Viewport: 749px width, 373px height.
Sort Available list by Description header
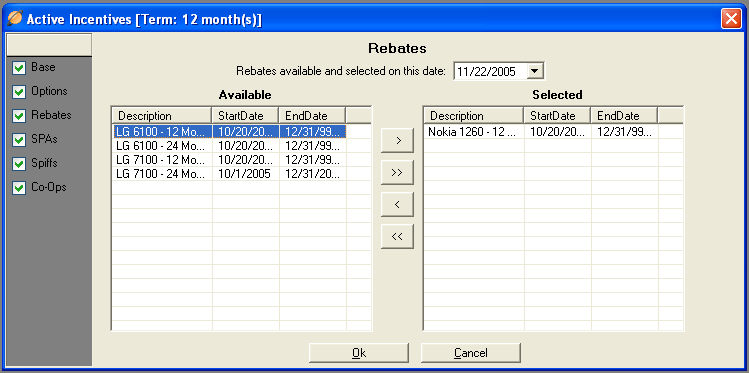point(162,116)
